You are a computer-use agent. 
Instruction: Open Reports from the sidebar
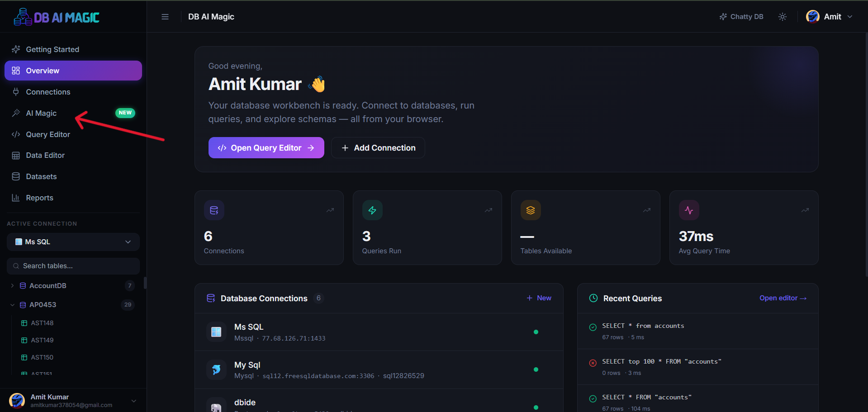(73, 198)
